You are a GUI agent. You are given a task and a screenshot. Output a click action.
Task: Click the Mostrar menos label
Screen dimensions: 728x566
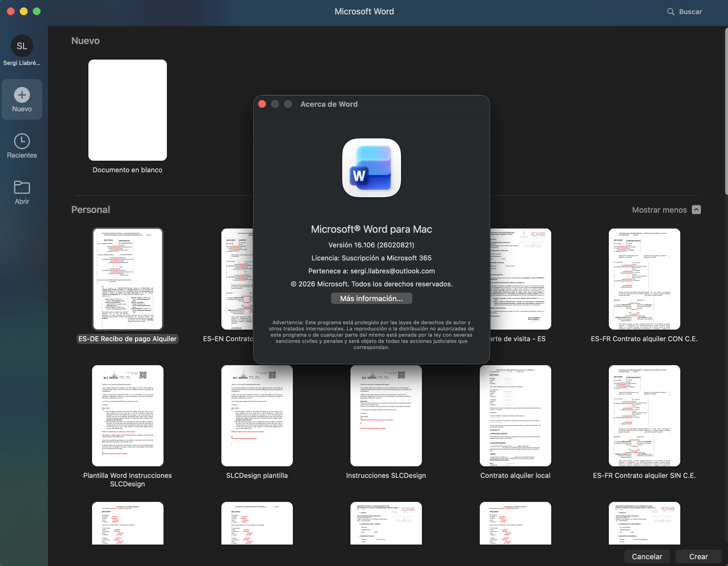tap(659, 210)
